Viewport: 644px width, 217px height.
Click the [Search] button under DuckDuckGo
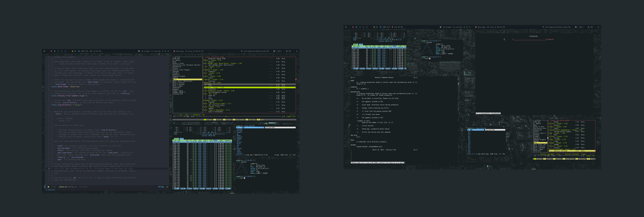pyautogui.click(x=550, y=39)
